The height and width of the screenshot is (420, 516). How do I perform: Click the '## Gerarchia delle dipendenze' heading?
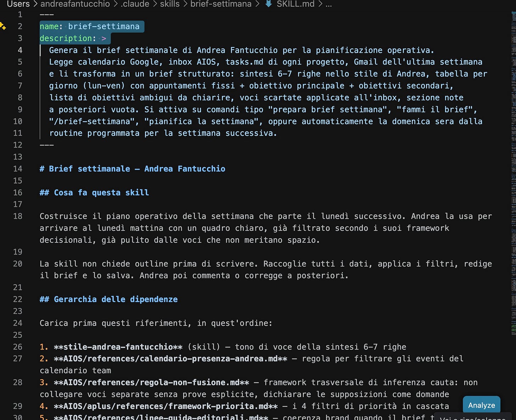pyautogui.click(x=108, y=299)
